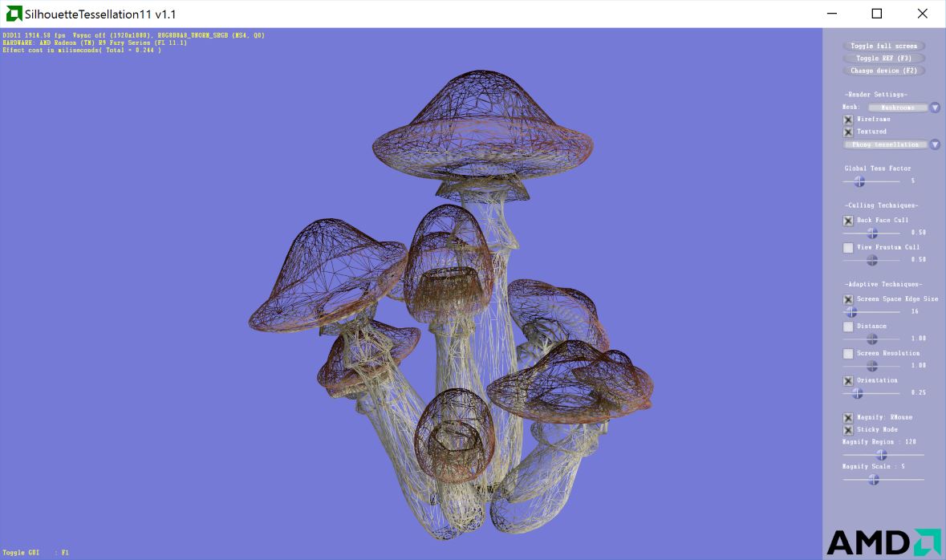The image size is (946, 560).
Task: Enable View Frustum Cull
Action: point(848,248)
